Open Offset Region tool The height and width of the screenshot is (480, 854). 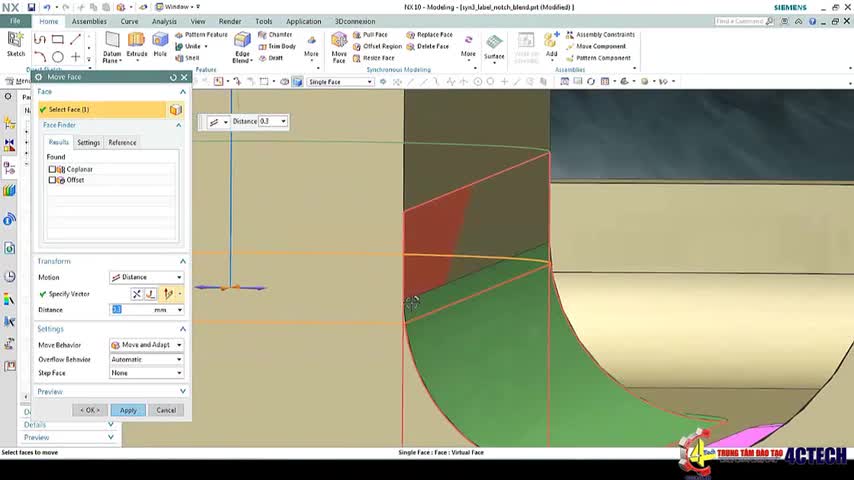[377, 46]
